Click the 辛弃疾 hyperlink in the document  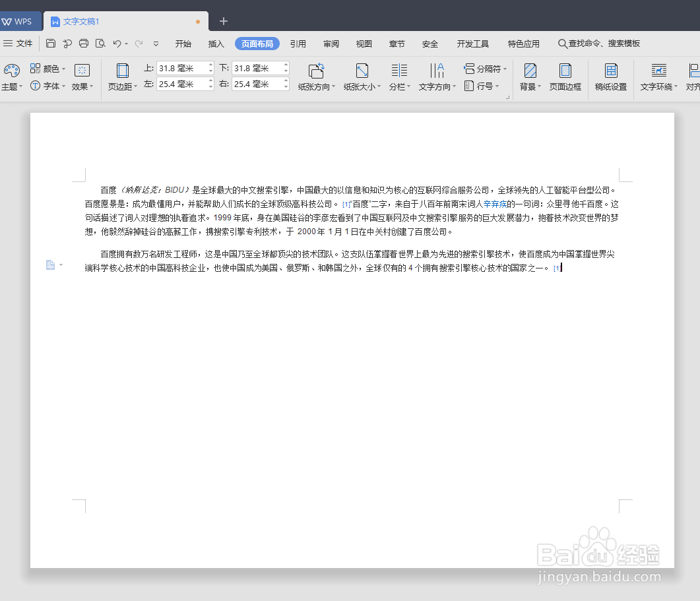tap(495, 204)
